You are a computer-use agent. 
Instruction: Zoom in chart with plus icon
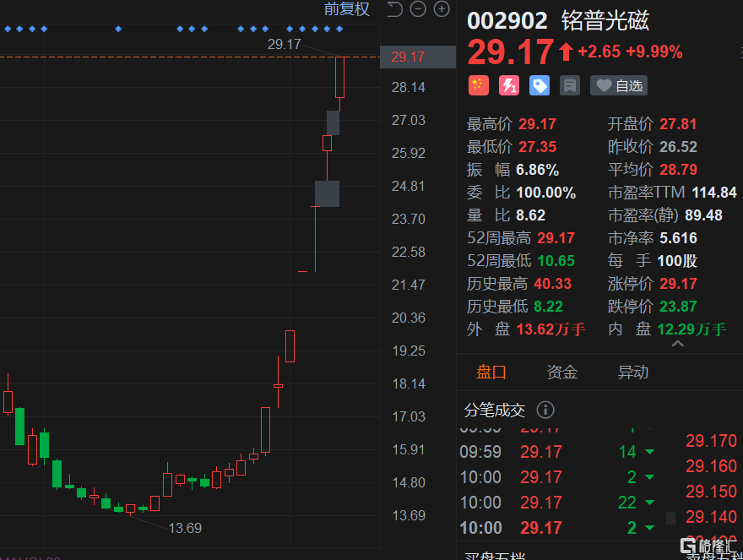(x=442, y=9)
